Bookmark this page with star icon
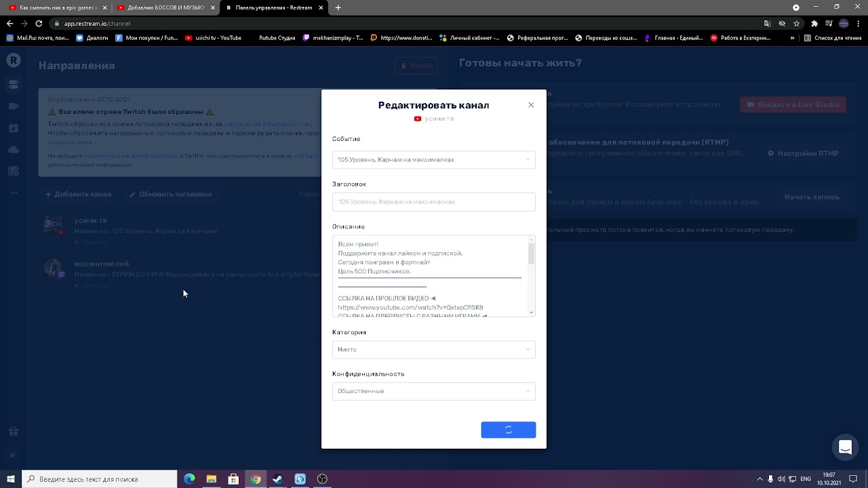 click(x=797, y=23)
